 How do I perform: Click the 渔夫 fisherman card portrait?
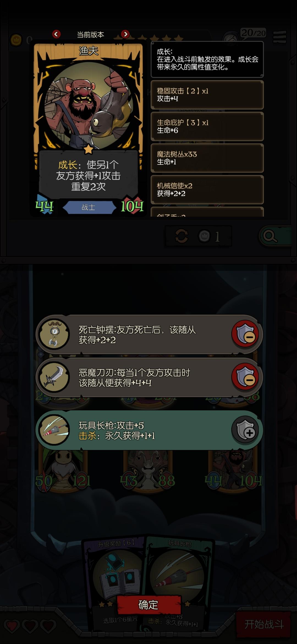[x=89, y=106]
